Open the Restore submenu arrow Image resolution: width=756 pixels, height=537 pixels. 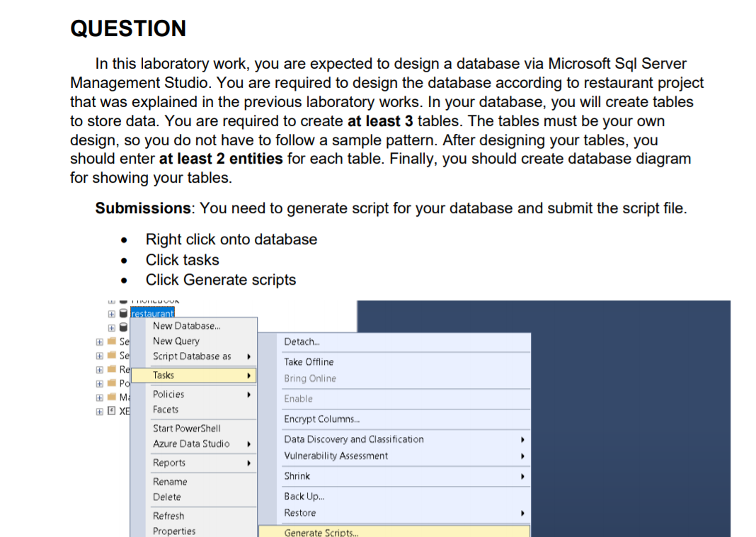click(x=522, y=513)
